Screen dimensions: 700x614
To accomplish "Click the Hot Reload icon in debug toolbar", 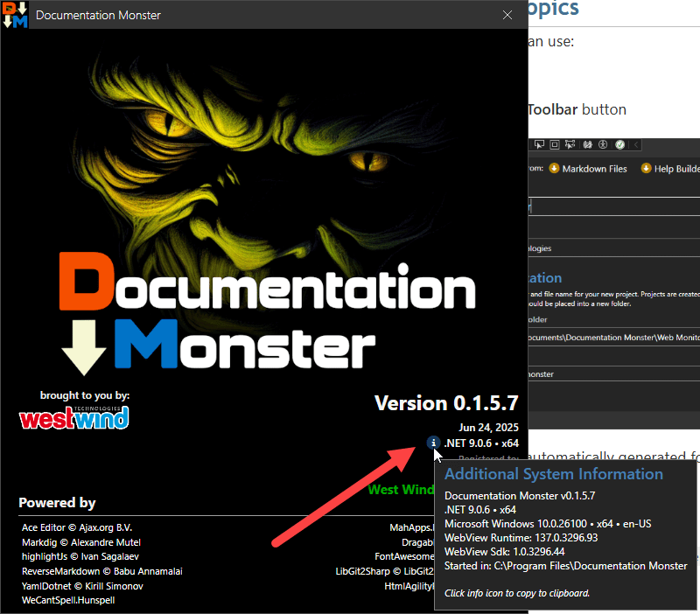I will pos(587,144).
